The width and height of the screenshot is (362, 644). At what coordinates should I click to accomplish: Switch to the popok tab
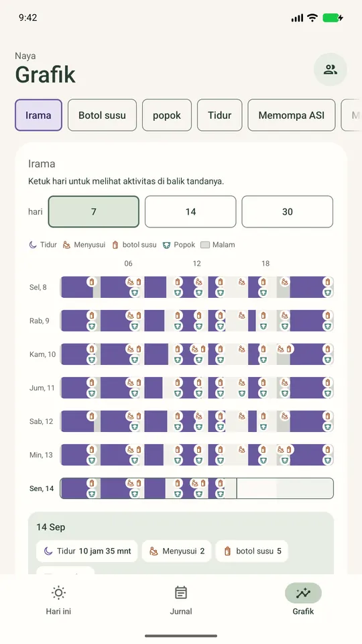(167, 115)
